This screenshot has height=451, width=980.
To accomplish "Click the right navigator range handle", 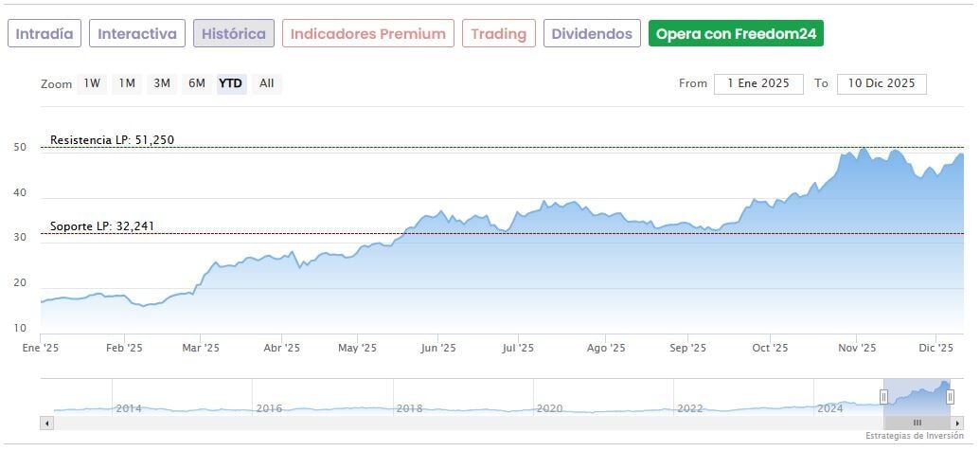I will [x=950, y=397].
